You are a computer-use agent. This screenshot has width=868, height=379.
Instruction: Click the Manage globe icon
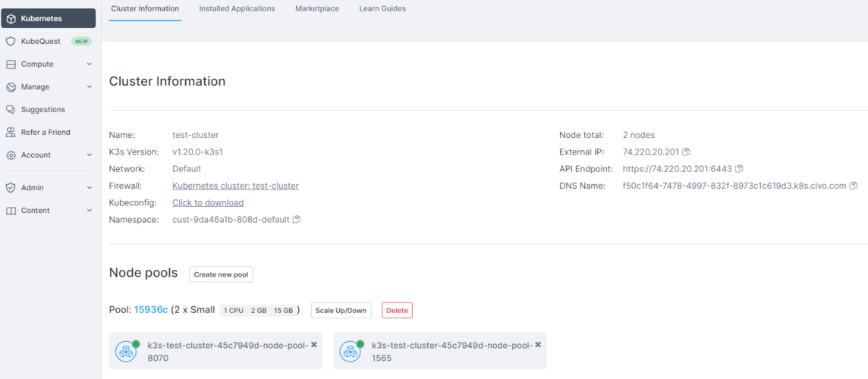coord(11,87)
